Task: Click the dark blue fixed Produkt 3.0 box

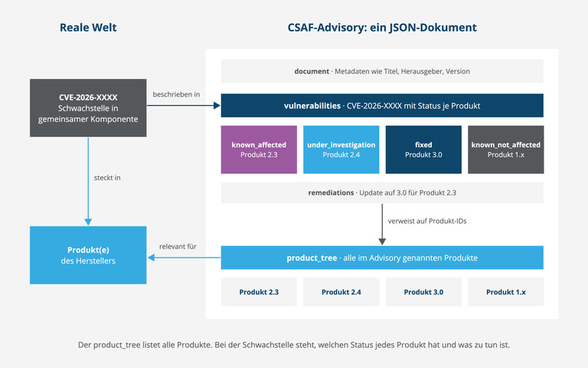Action: tap(423, 149)
